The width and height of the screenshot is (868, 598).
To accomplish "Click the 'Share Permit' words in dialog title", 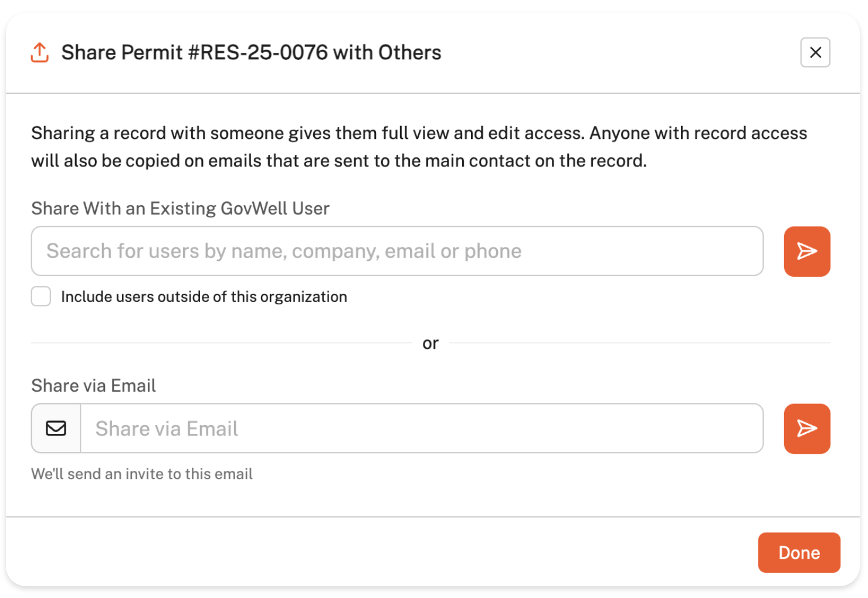I will (122, 53).
